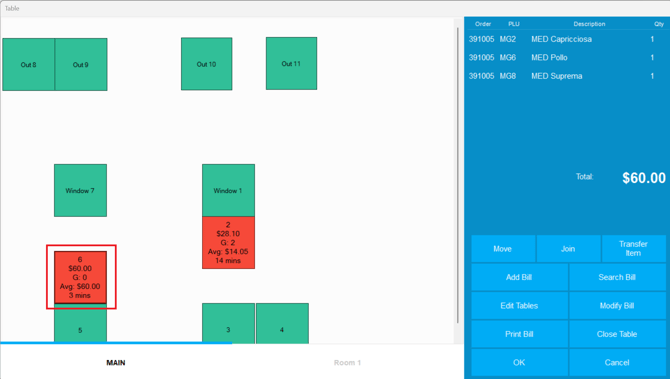
Task: Select the Out 8 table
Action: coord(29,65)
